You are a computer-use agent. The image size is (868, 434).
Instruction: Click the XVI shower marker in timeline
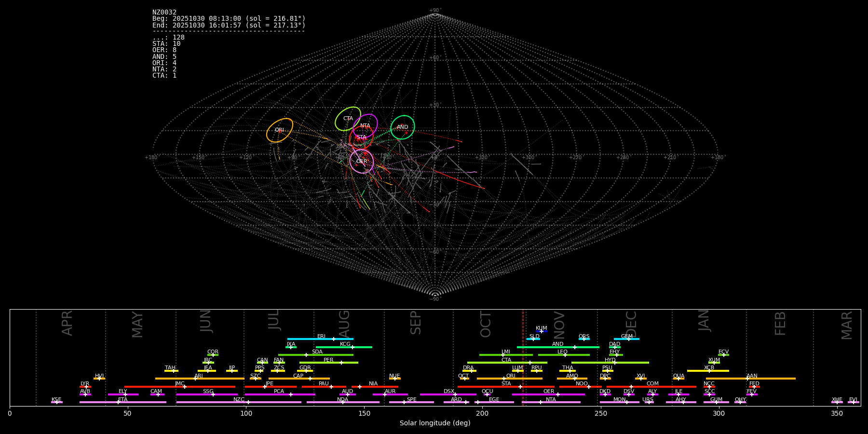pos(641,379)
